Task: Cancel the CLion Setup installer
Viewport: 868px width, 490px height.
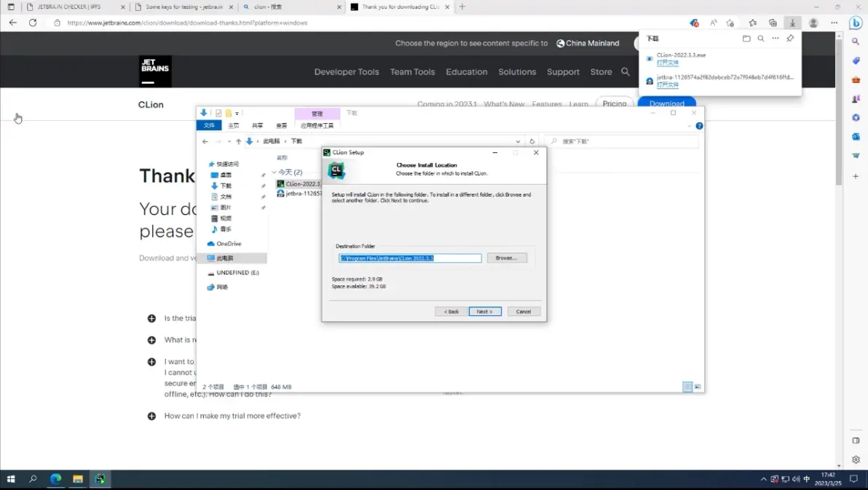Action: tap(524, 312)
